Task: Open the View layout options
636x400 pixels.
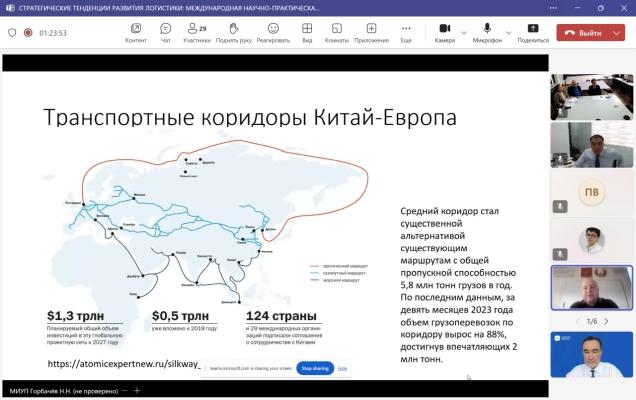Action: (x=307, y=31)
